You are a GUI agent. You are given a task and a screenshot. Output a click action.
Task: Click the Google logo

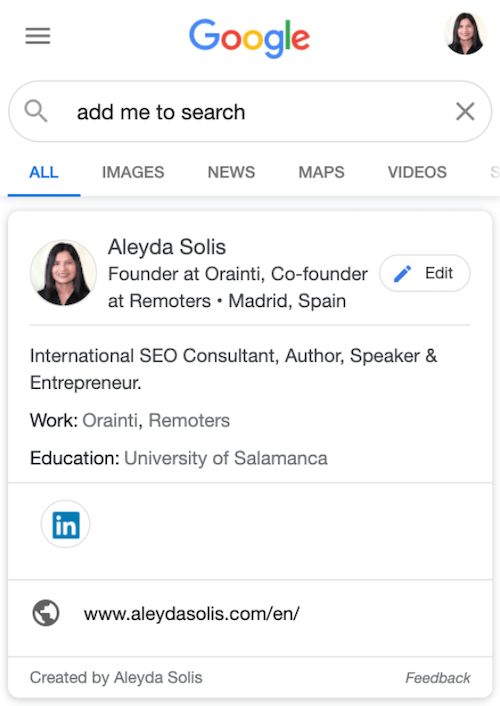point(250,38)
